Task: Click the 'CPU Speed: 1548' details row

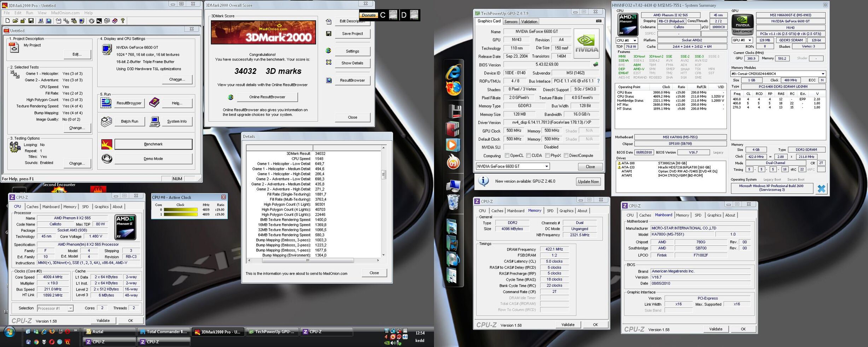Action: click(x=313, y=159)
